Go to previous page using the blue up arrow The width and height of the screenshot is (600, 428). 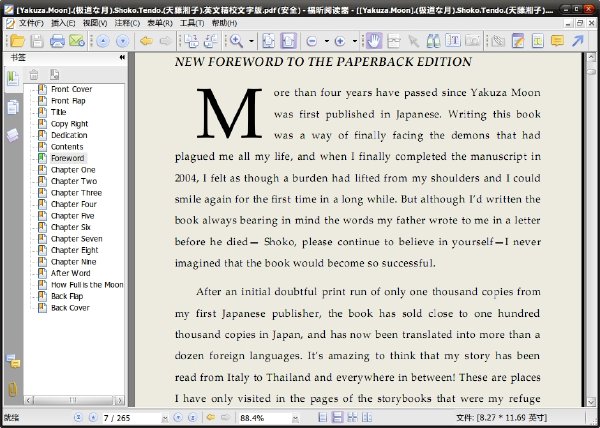(x=103, y=41)
